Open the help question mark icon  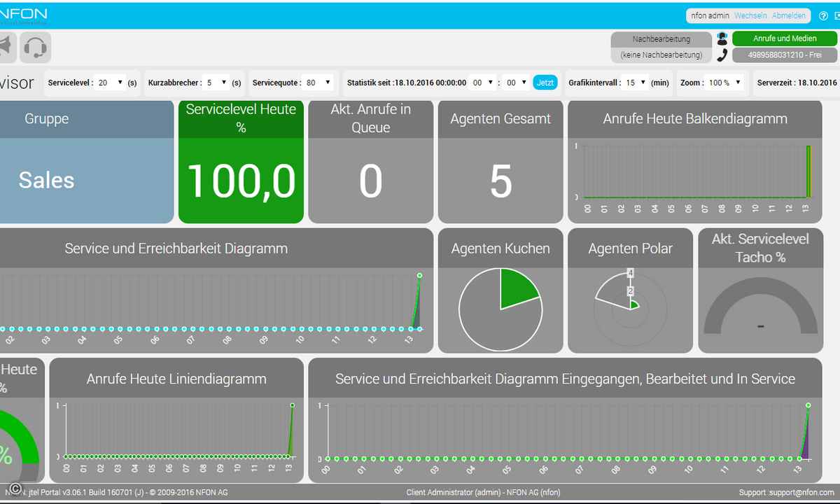coord(823,15)
